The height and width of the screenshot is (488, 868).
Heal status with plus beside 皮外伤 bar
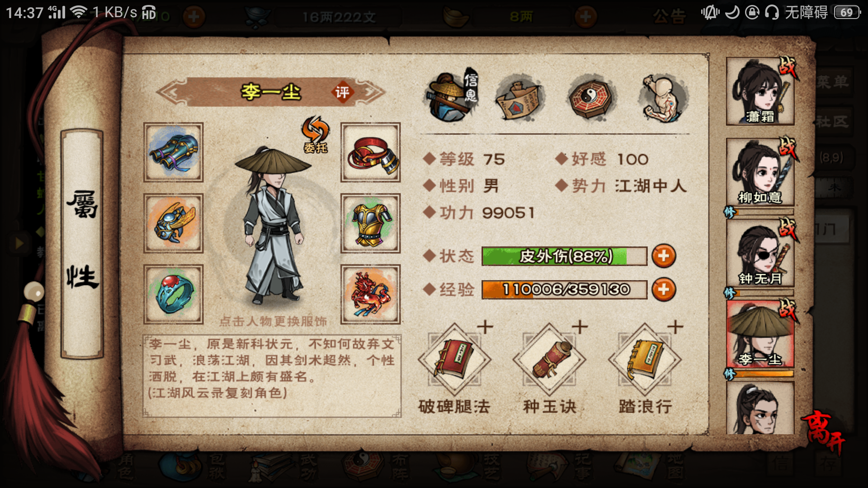[664, 256]
